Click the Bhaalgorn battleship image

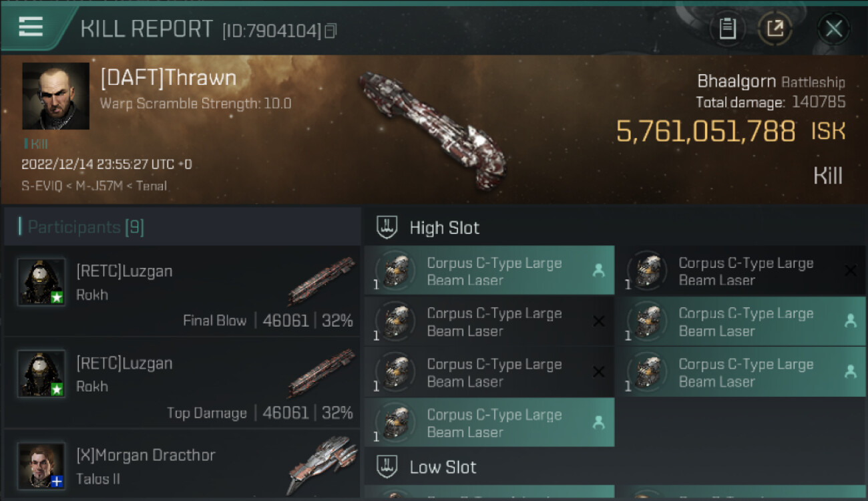431,127
